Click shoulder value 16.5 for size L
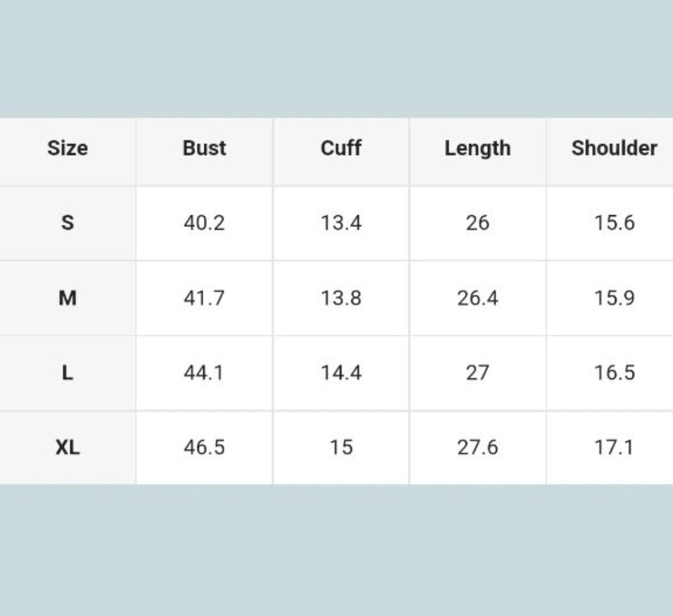The width and height of the screenshot is (673, 616). point(614,373)
